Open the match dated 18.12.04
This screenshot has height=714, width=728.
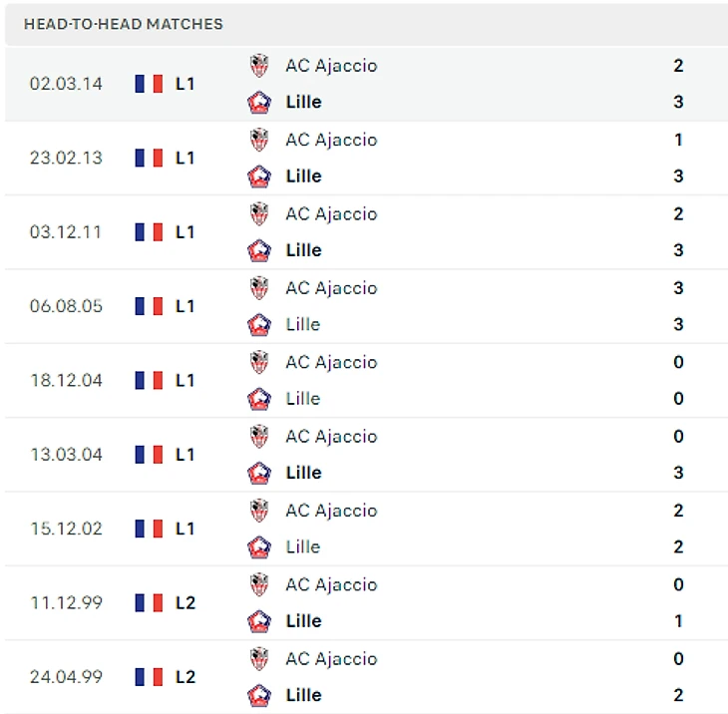pos(66,380)
